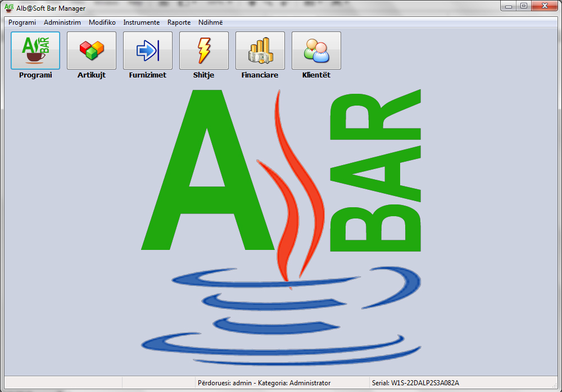Minimize the Bar Manager window
The height and width of the screenshot is (392, 562).
[508, 6]
